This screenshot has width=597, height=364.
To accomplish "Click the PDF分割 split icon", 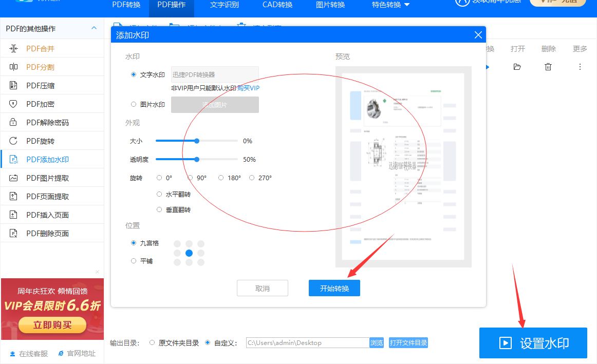I will [13, 67].
